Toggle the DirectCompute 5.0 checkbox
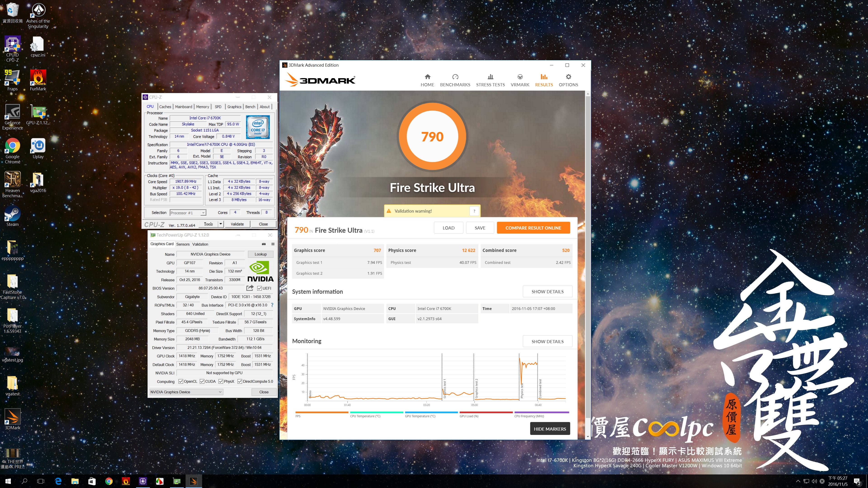 [x=240, y=382]
